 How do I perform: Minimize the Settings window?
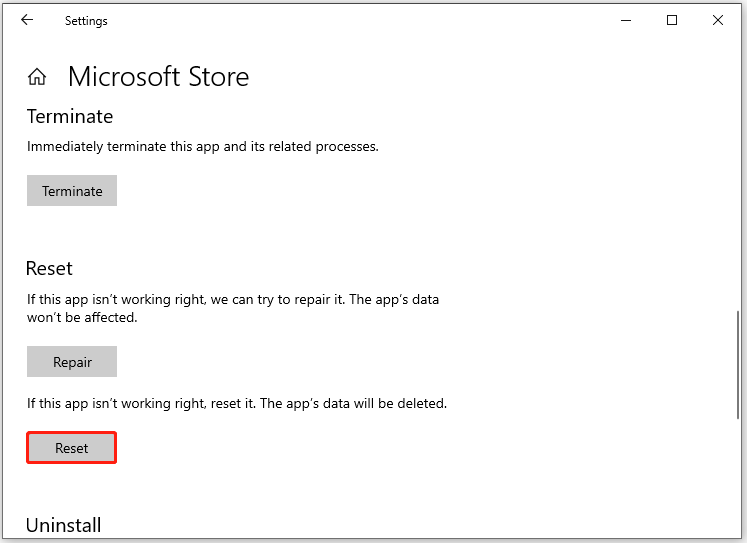626,20
